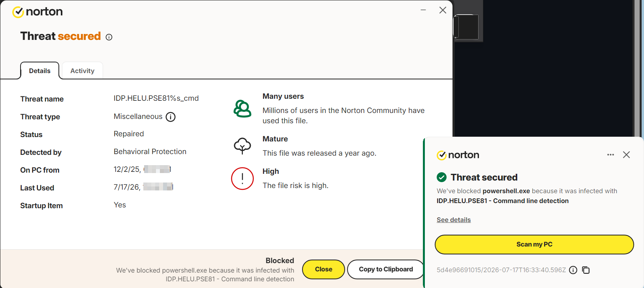Dismiss the Norton notification popup with X
Screen dimensions: 644x288
[x=626, y=155]
